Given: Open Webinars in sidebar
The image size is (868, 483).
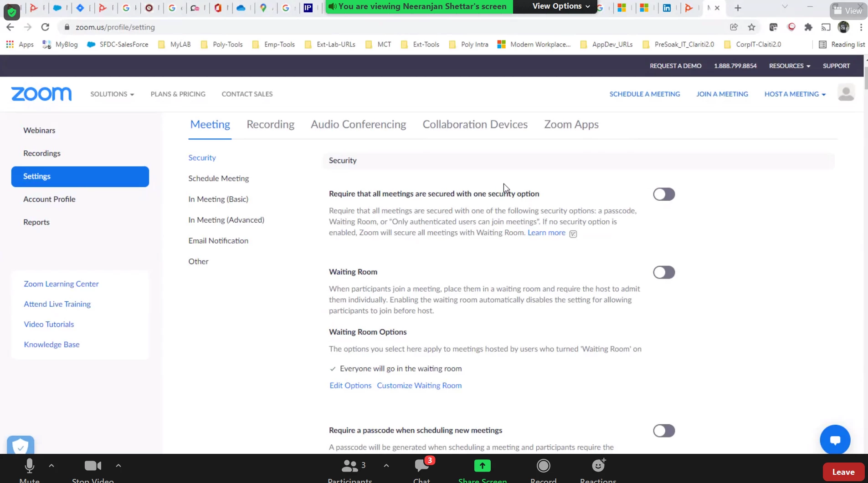Looking at the screenshot, I should coord(39,130).
